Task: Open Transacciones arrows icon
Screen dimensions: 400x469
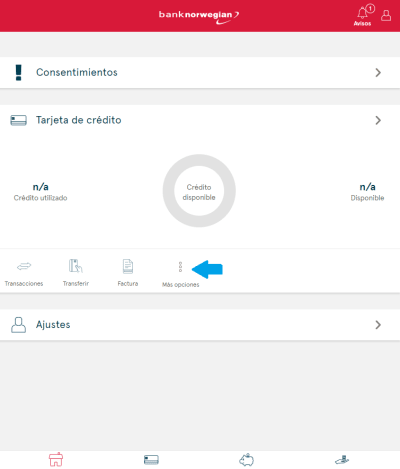Action: (24, 266)
